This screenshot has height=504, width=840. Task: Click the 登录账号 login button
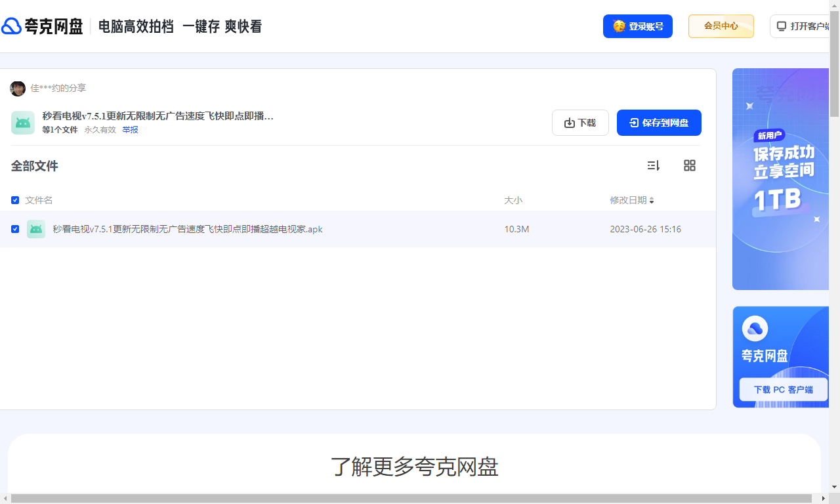click(x=638, y=26)
